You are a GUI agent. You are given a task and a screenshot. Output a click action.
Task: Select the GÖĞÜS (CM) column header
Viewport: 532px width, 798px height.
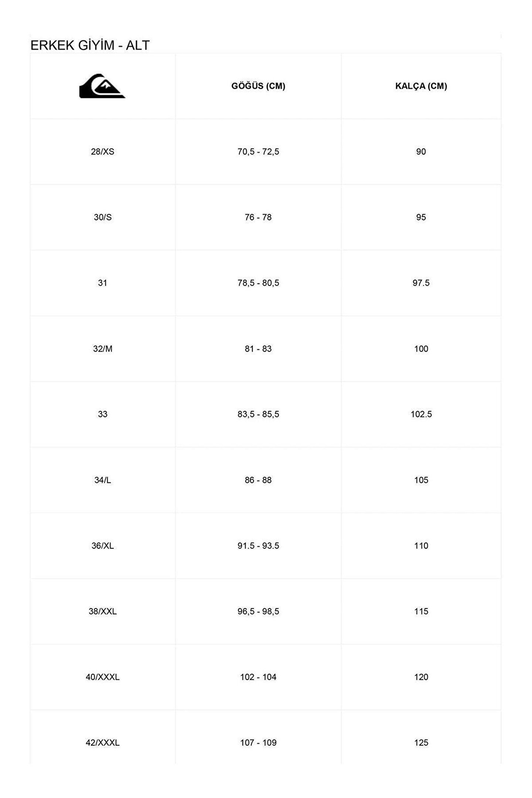click(x=258, y=86)
